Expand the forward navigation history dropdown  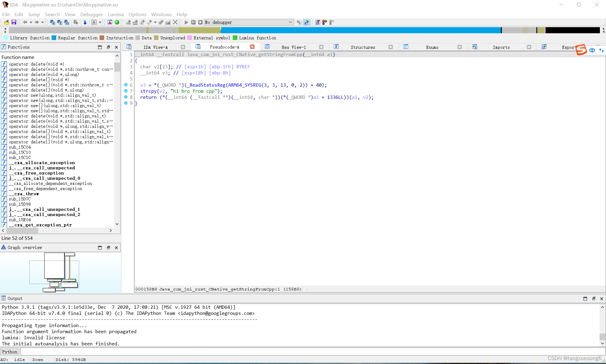pyautogui.click(x=42, y=22)
